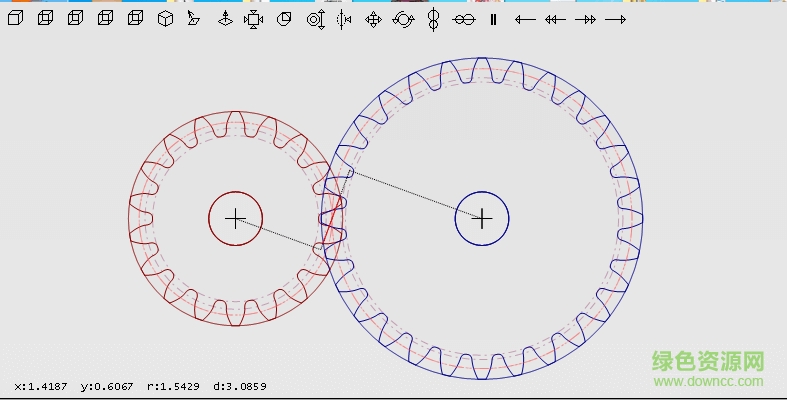Click the circle-with-square view icon
The width and height of the screenshot is (787, 400).
point(284,18)
